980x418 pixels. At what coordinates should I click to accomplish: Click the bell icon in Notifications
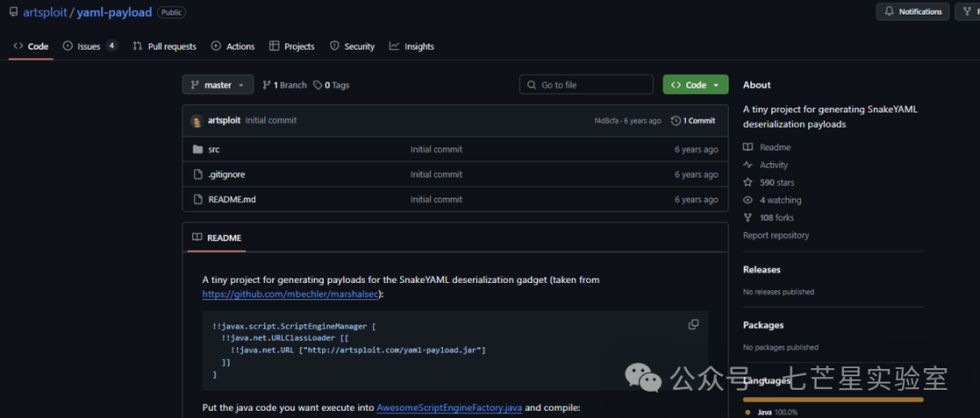[x=888, y=12]
